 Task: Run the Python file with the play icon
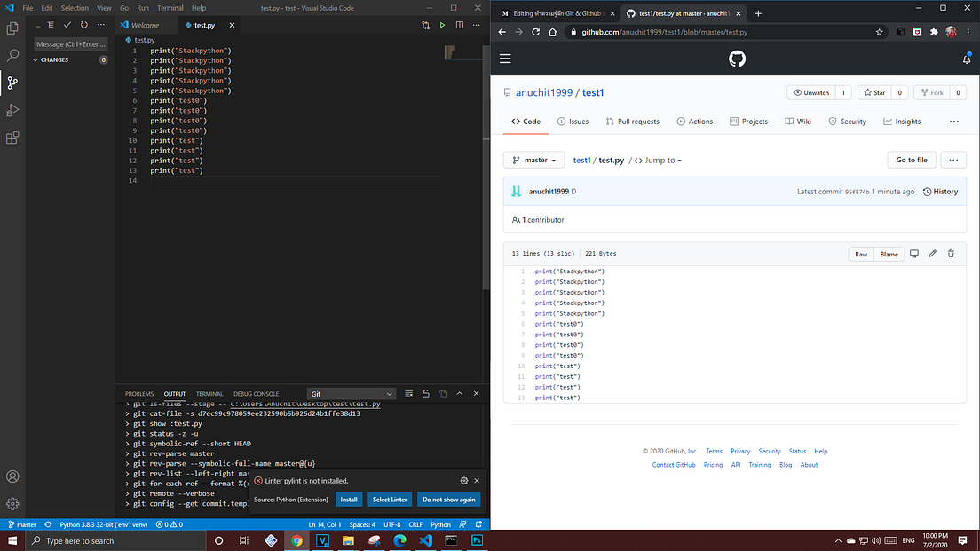click(x=442, y=25)
